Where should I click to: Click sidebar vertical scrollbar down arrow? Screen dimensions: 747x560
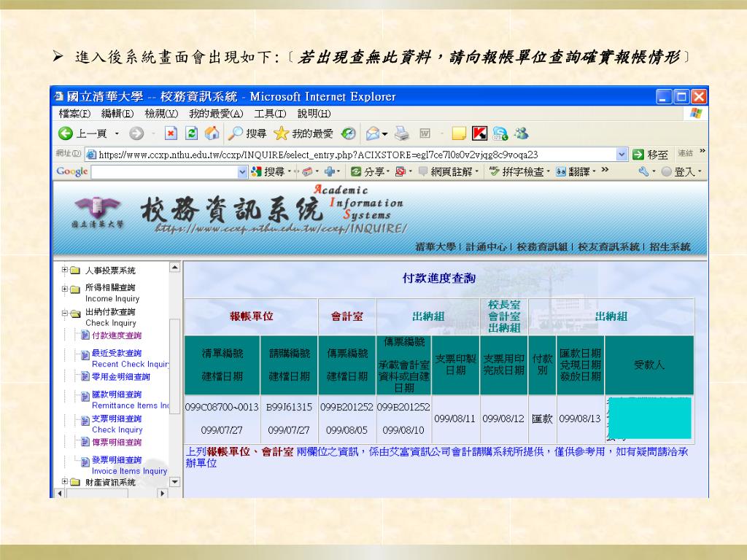pos(175,482)
